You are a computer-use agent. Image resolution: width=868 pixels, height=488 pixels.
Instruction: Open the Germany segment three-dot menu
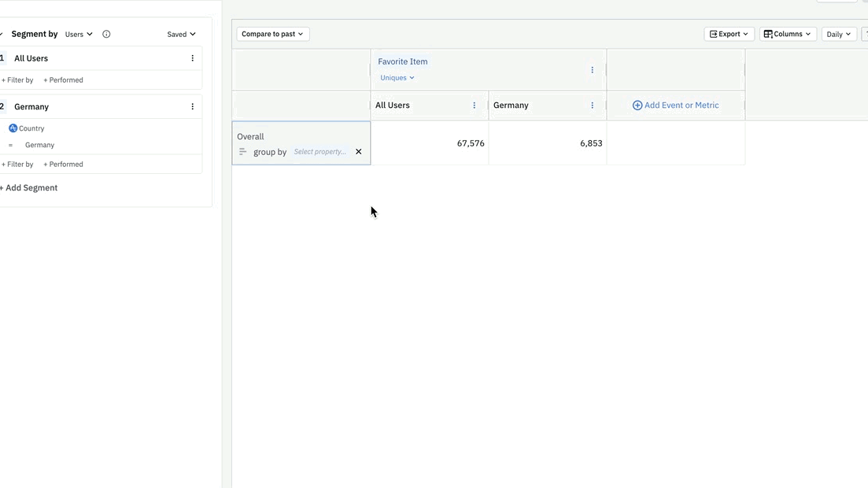(x=192, y=106)
